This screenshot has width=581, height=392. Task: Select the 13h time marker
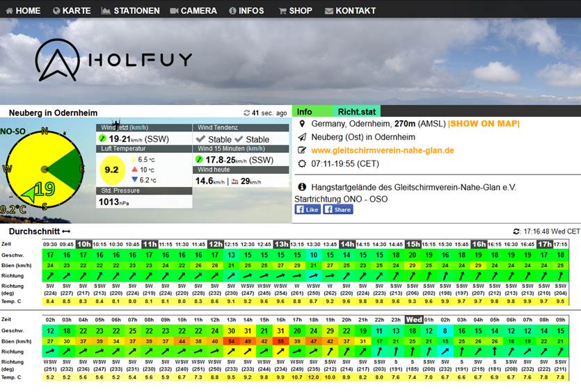tap(281, 244)
